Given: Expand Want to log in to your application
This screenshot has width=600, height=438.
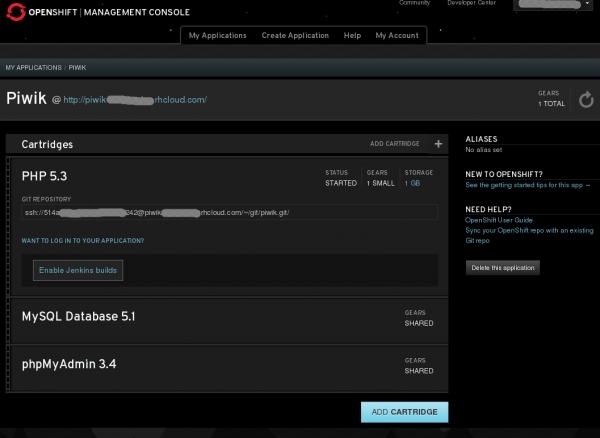Looking at the screenshot, I should (83, 241).
